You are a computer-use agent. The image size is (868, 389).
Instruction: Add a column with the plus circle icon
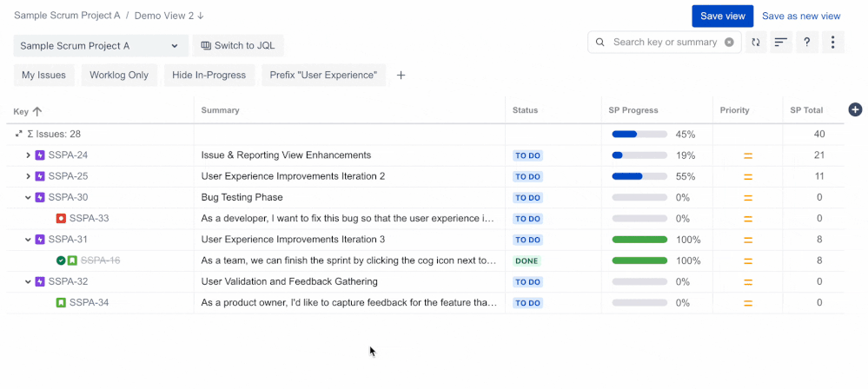click(x=855, y=109)
